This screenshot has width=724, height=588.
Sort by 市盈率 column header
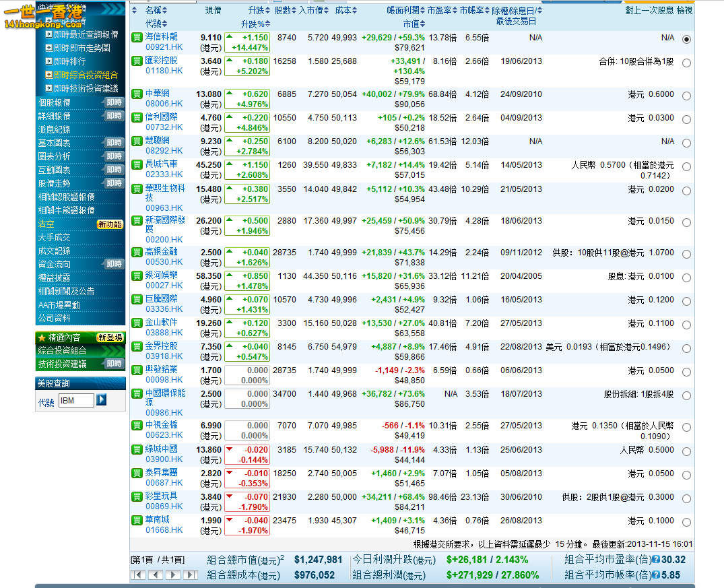pyautogui.click(x=442, y=10)
